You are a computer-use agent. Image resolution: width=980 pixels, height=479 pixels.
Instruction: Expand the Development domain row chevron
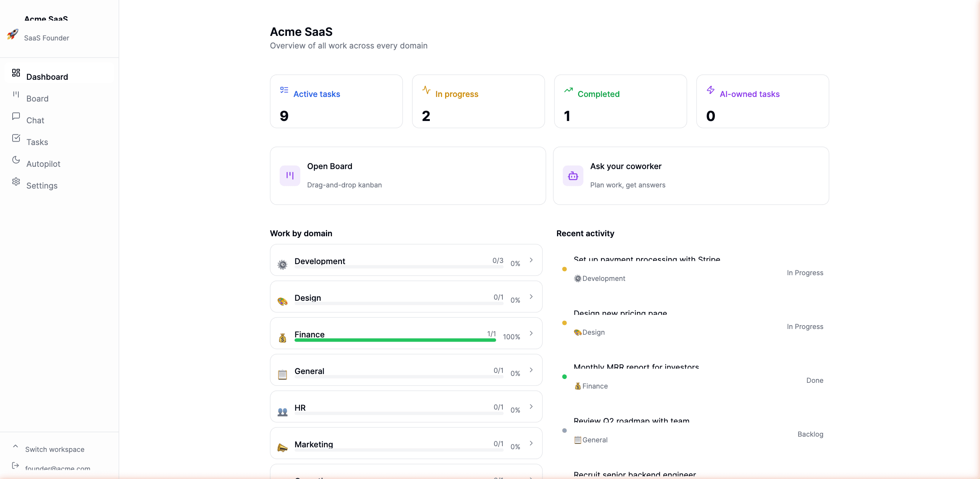[x=531, y=260]
